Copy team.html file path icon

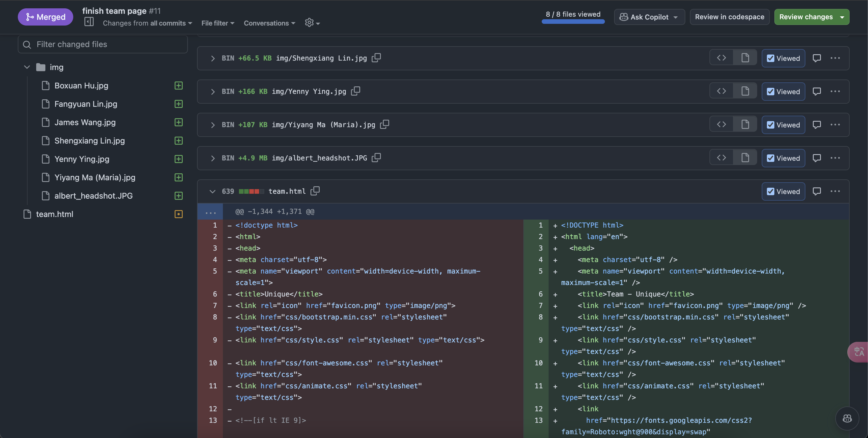315,191
